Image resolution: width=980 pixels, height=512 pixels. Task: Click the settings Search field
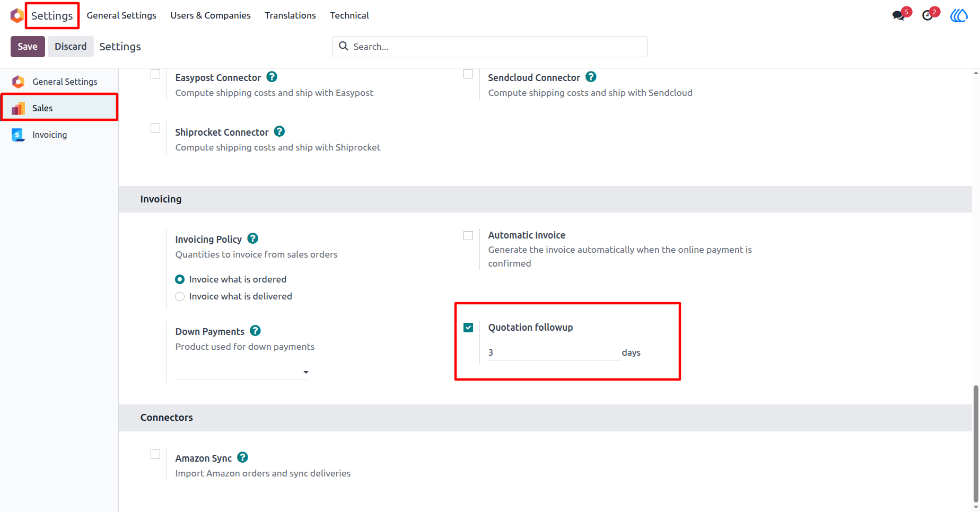(x=490, y=47)
